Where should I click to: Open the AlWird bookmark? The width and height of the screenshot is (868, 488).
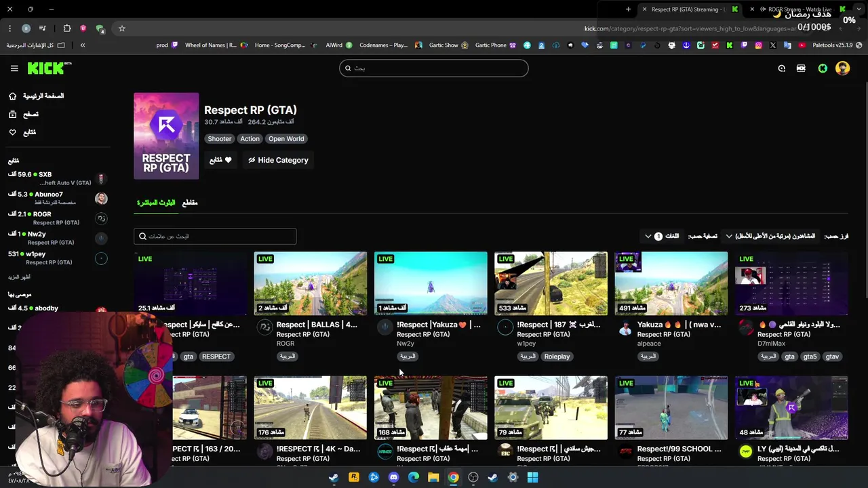338,45
